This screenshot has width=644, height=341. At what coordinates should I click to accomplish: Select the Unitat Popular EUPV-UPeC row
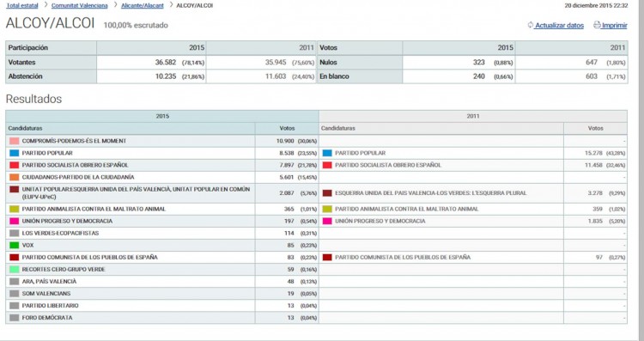pyautogui.click(x=162, y=193)
